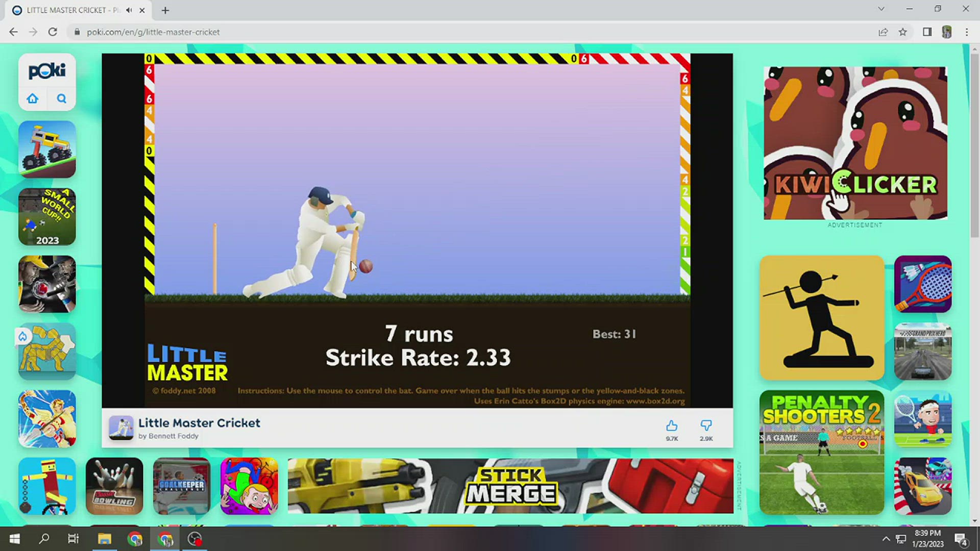Toggle the browser side panel

927,32
